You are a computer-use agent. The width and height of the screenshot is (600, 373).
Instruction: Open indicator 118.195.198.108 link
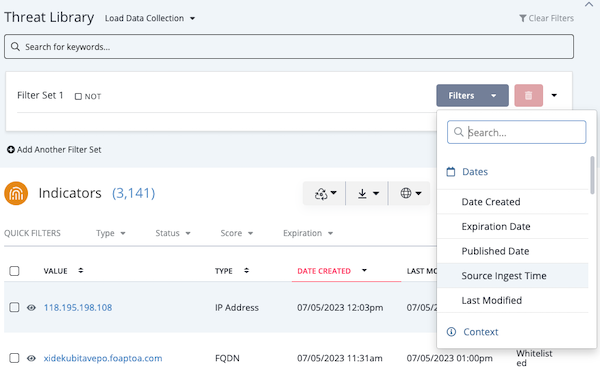click(78, 308)
